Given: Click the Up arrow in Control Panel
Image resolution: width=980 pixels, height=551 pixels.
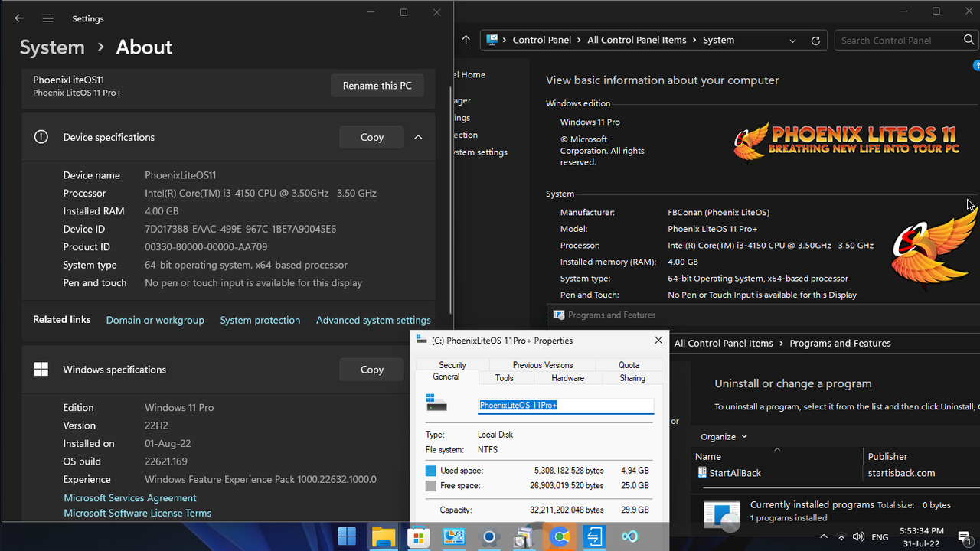Looking at the screenshot, I should point(465,40).
